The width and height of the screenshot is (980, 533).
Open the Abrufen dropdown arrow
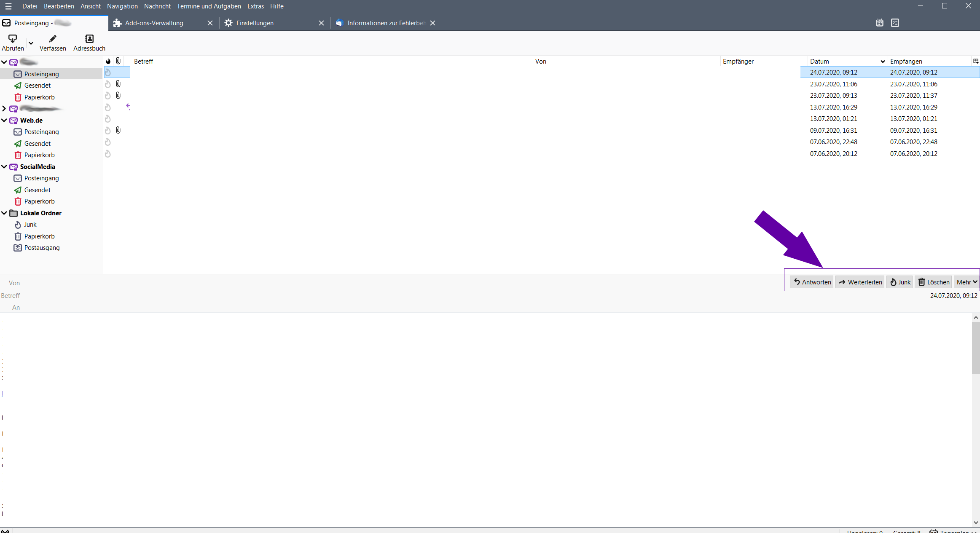[31, 43]
